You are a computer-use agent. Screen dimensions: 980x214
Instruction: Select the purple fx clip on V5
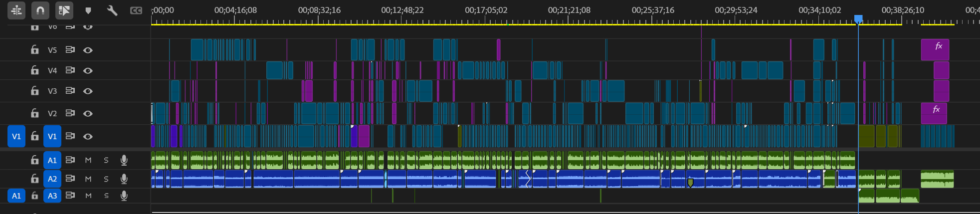click(935, 50)
